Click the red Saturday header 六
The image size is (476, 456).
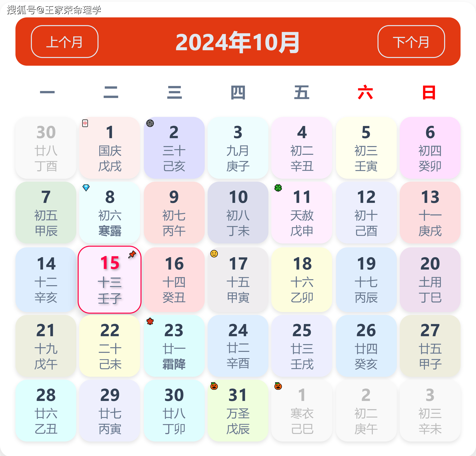[x=365, y=92]
